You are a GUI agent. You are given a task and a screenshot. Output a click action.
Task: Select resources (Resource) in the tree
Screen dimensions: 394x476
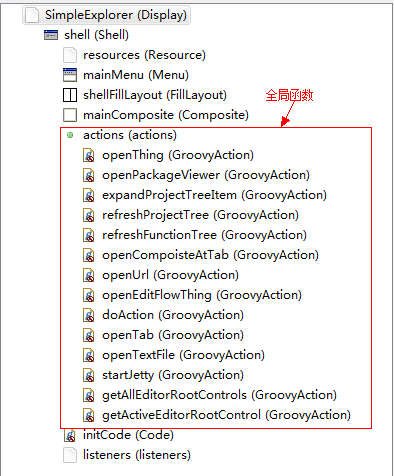[144, 55]
